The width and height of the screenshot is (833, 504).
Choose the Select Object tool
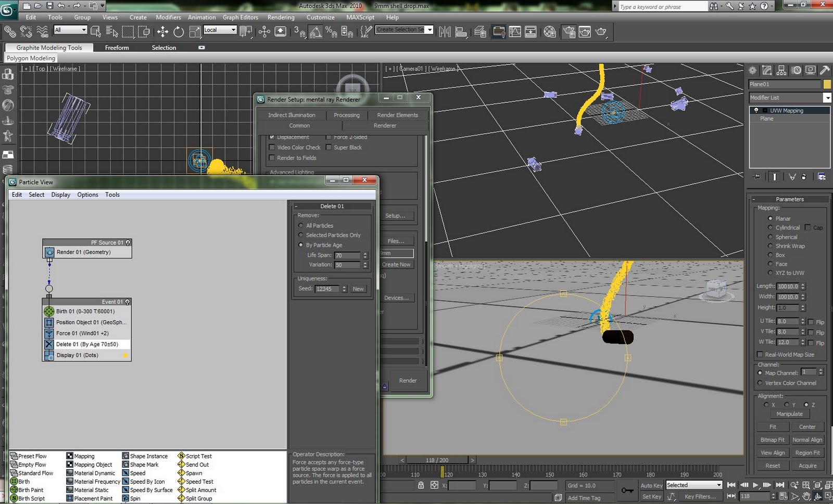click(x=96, y=32)
